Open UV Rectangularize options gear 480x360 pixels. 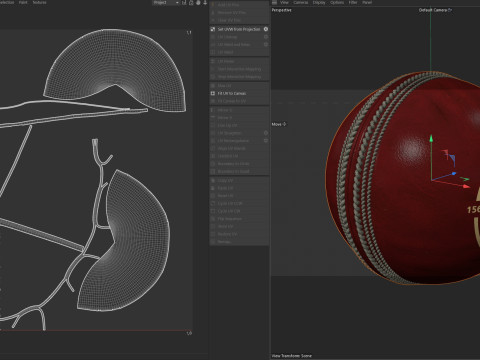266,141
